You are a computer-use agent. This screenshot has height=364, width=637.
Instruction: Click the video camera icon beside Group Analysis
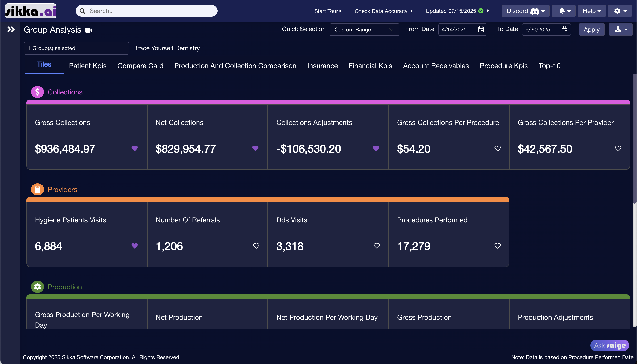[x=89, y=30]
